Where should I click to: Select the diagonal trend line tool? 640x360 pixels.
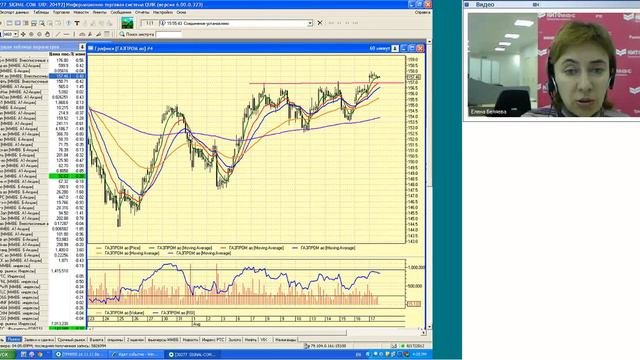pyautogui.click(x=58, y=34)
